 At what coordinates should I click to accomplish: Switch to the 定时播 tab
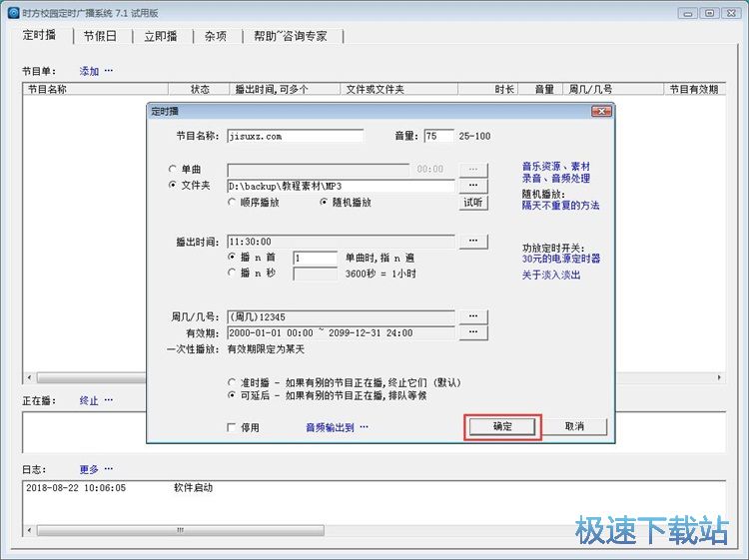pyautogui.click(x=39, y=35)
